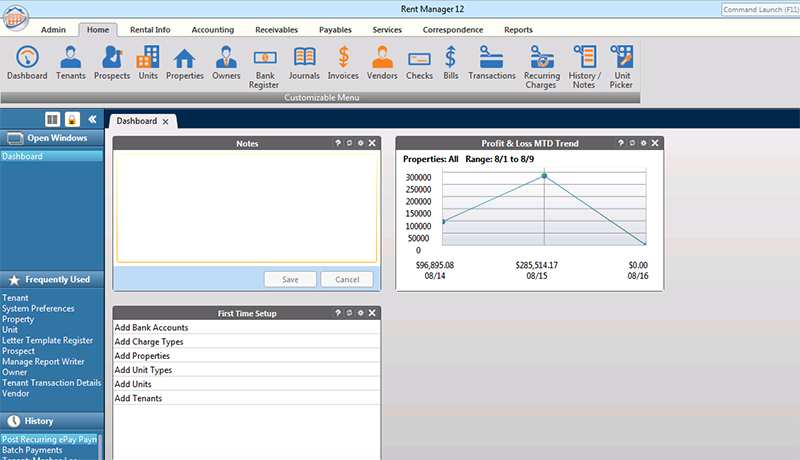Open the Dashboard toolbar icon

27,63
